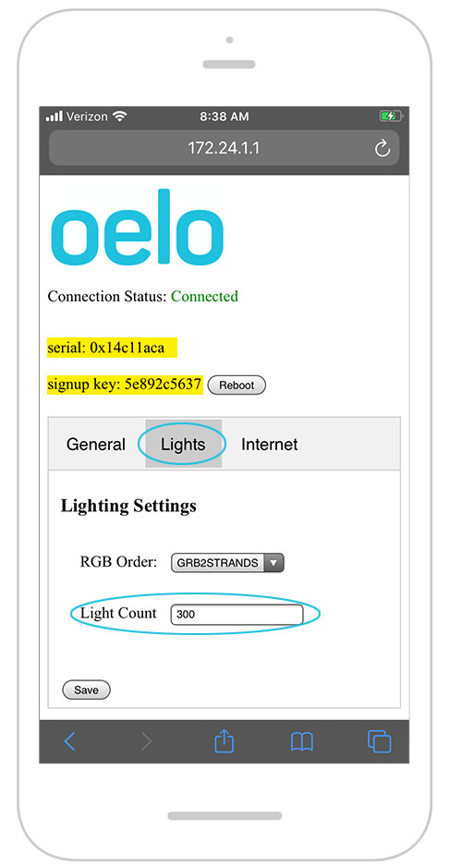Show open tabs with the tabs icon

[x=380, y=740]
